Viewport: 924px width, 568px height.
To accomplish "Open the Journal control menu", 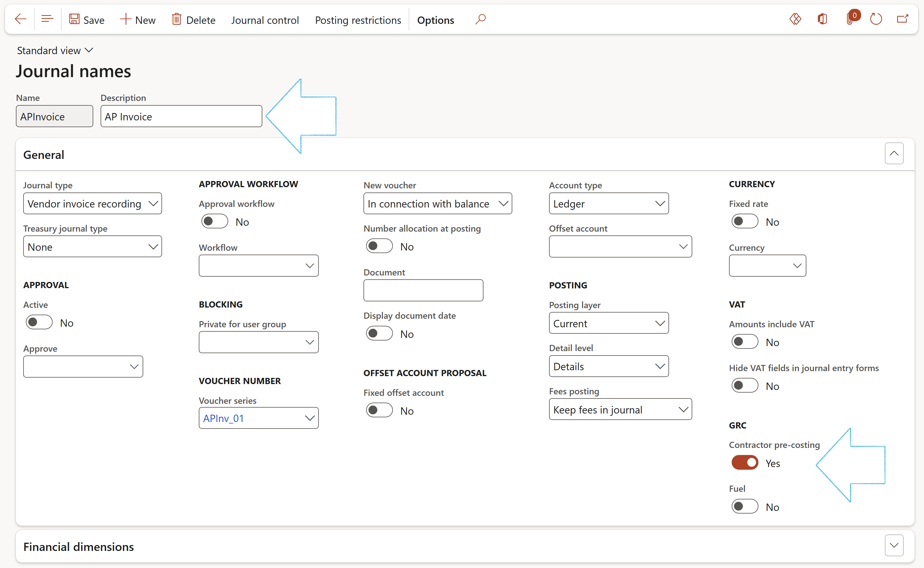I will 265,20.
